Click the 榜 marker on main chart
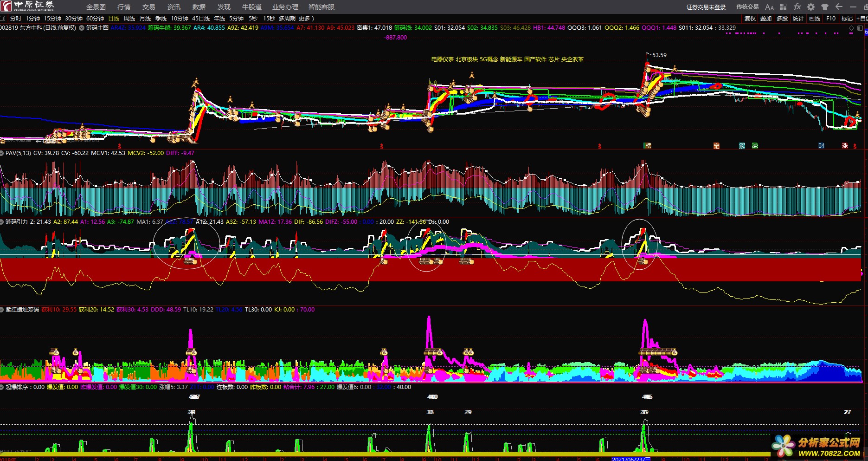The height and width of the screenshot is (461, 868). coord(648,145)
